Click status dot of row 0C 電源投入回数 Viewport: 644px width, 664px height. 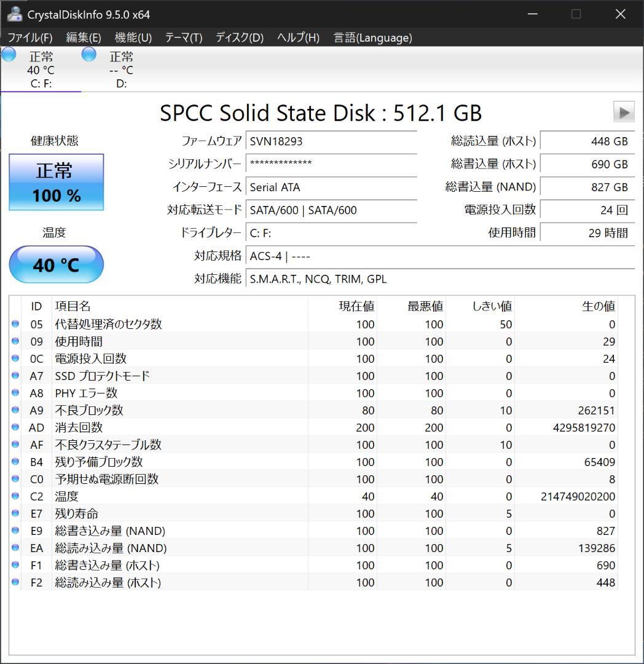(x=15, y=358)
